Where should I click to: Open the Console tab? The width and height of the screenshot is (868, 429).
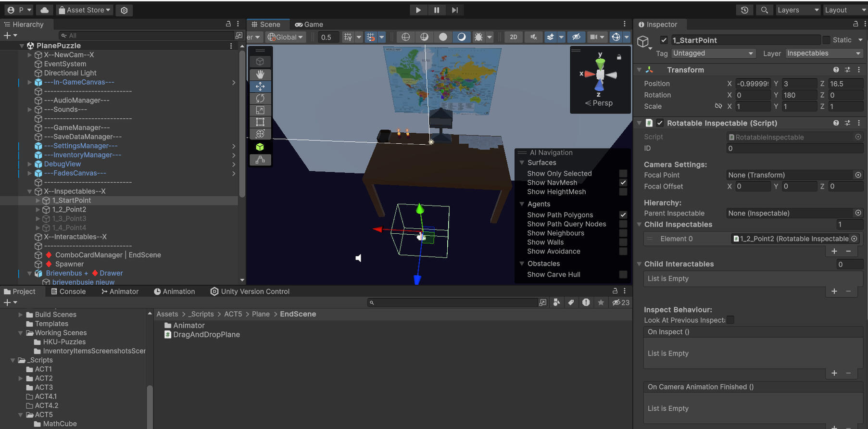[68, 291]
